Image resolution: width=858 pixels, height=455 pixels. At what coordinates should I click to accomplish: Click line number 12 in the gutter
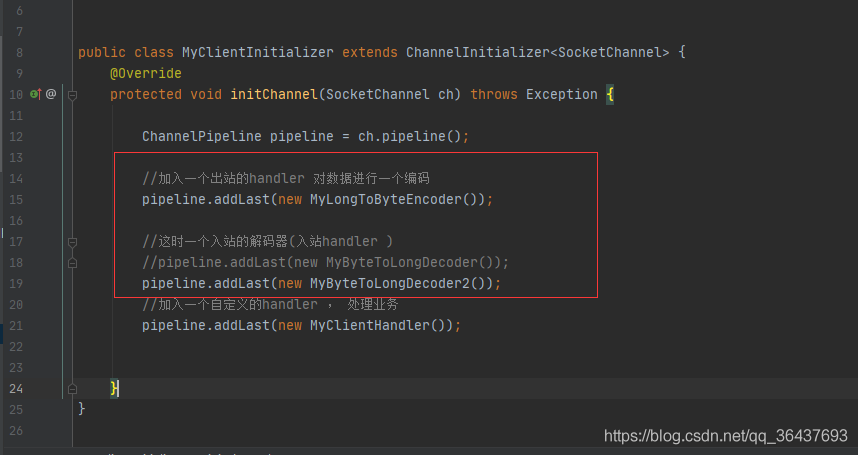(16, 137)
